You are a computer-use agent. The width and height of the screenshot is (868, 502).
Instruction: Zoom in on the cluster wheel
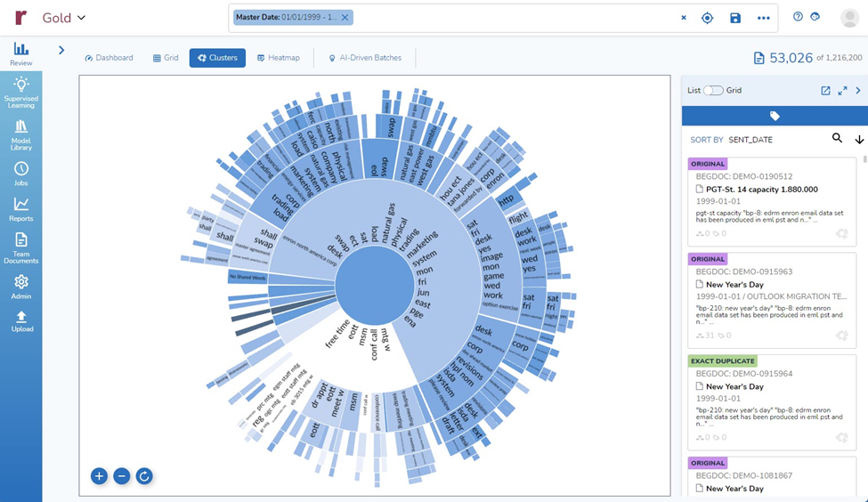(99, 476)
